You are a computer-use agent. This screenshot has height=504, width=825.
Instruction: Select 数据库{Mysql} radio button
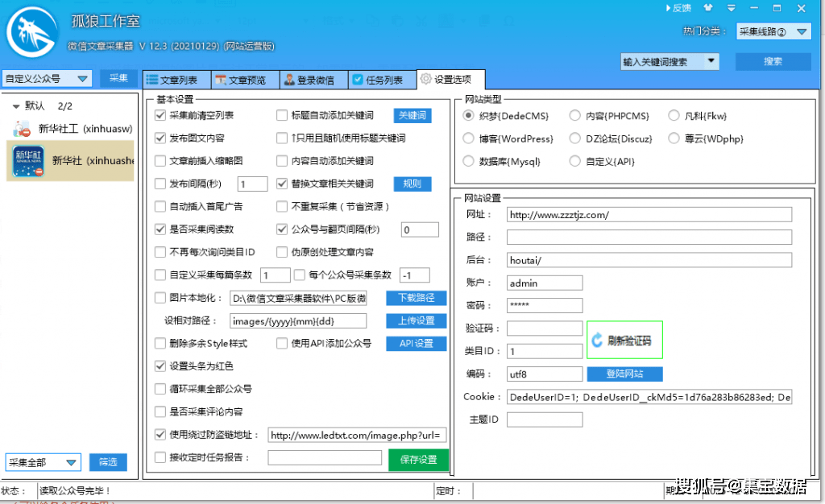pyautogui.click(x=468, y=161)
